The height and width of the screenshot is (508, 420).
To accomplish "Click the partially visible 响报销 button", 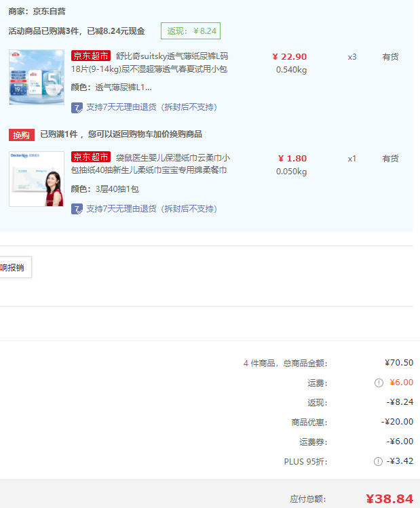I will pos(16,267).
